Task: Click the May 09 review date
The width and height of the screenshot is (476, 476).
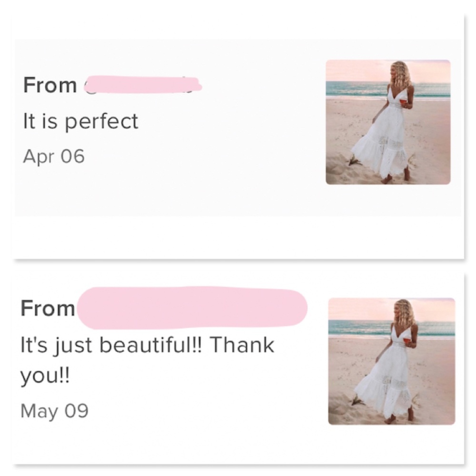Action: pyautogui.click(x=54, y=410)
